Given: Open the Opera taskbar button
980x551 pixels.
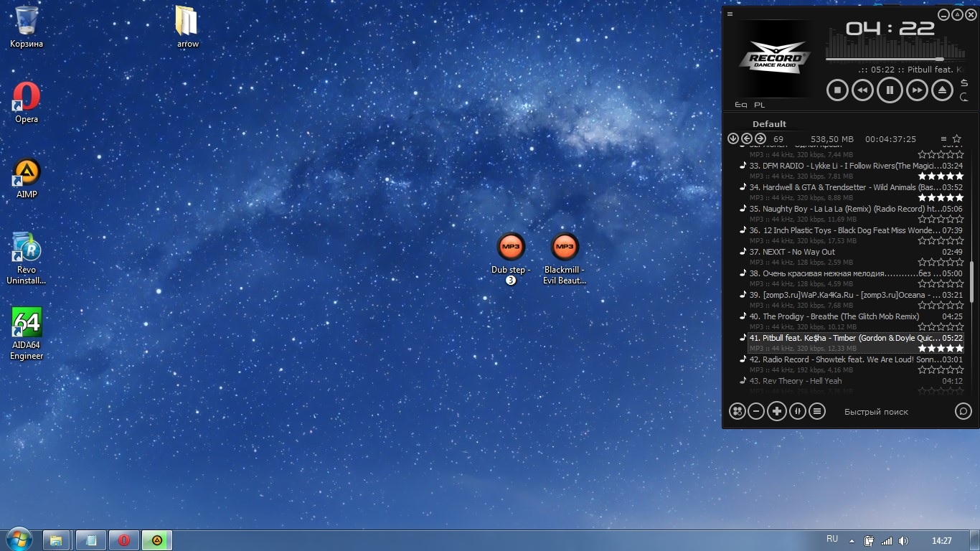Looking at the screenshot, I should coord(124,540).
